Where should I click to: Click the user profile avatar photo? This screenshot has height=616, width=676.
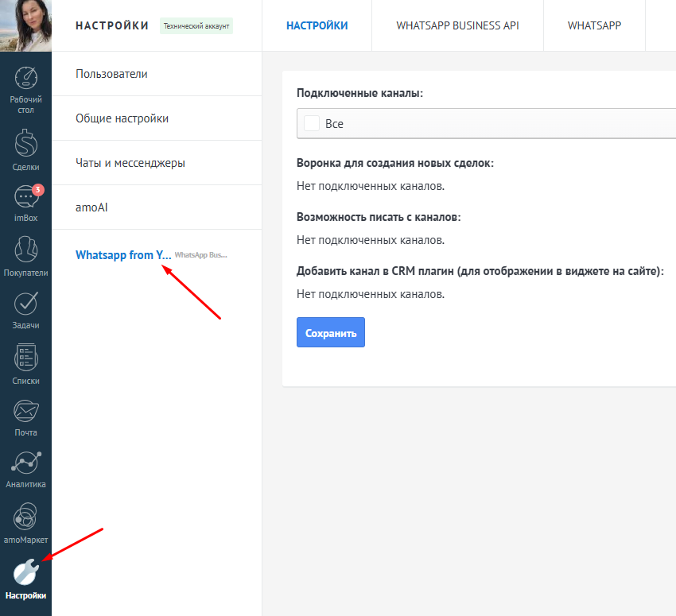click(x=25, y=25)
